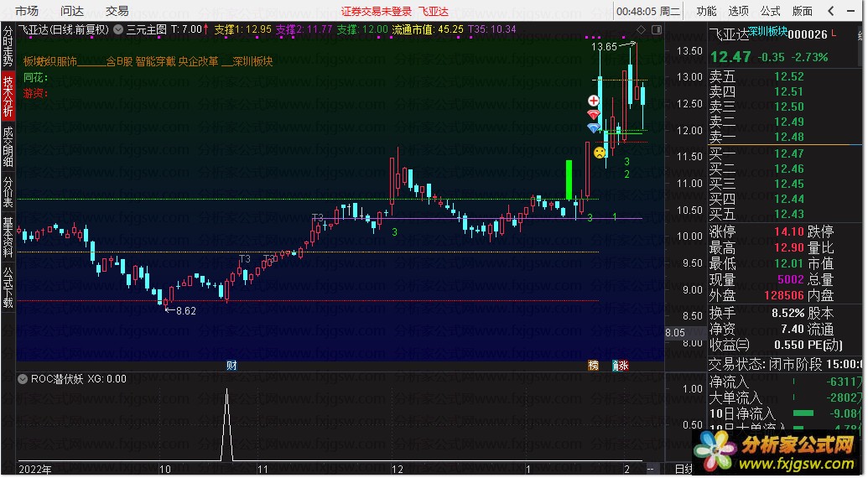The image size is (868, 478).
Task: Select the 卖一 ask row at 12.48
Action: [x=784, y=137]
